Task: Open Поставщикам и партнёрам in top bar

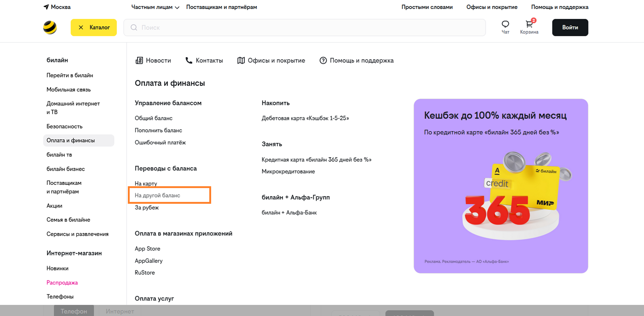Action: pyautogui.click(x=222, y=7)
